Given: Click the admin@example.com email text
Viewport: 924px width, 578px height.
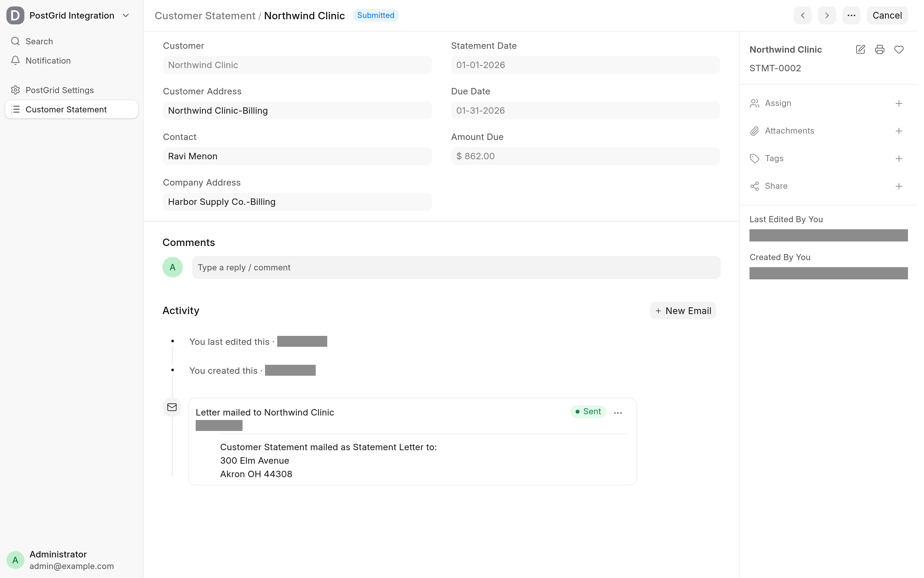Looking at the screenshot, I should click(72, 566).
